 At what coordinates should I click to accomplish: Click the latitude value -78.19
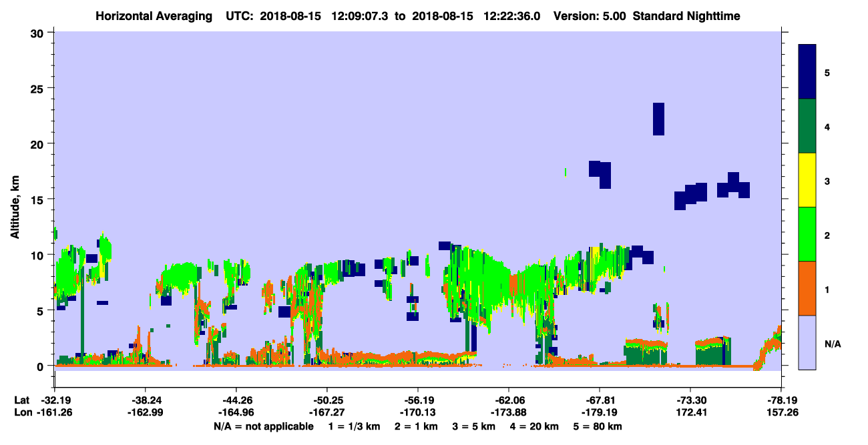[x=781, y=400]
